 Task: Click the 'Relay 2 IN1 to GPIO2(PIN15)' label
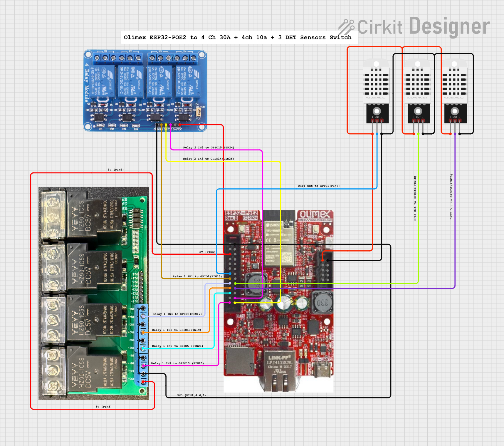[197, 276]
